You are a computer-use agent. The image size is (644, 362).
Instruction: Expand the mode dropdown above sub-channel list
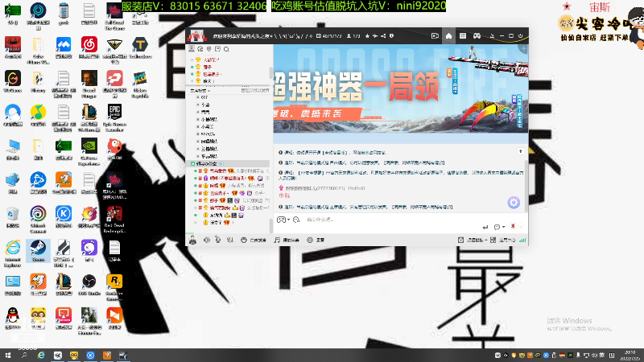tap(200, 90)
